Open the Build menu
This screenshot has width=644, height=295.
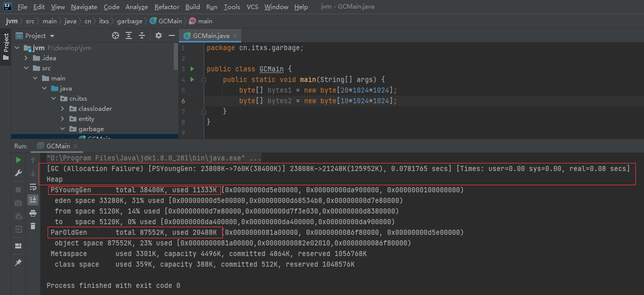(193, 7)
